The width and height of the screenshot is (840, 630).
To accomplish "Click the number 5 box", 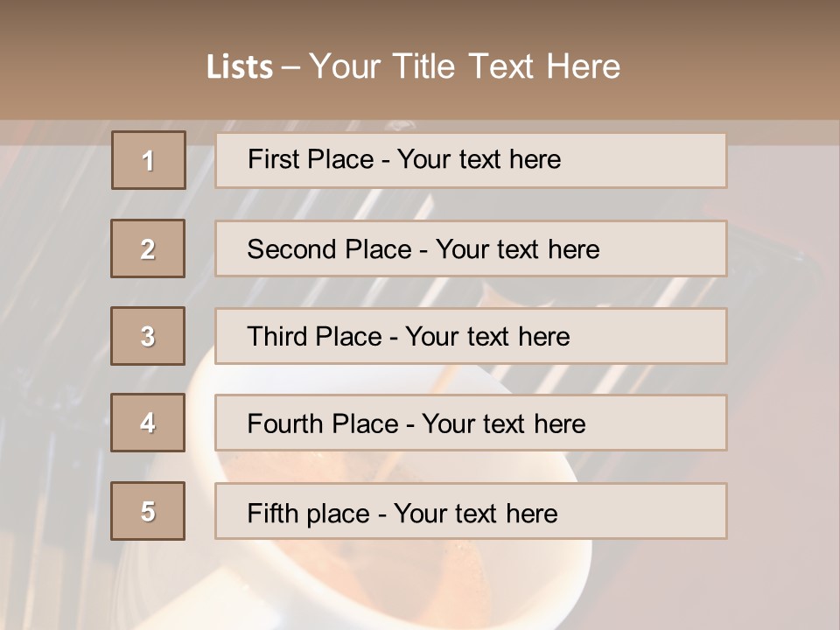I will click(x=148, y=511).
